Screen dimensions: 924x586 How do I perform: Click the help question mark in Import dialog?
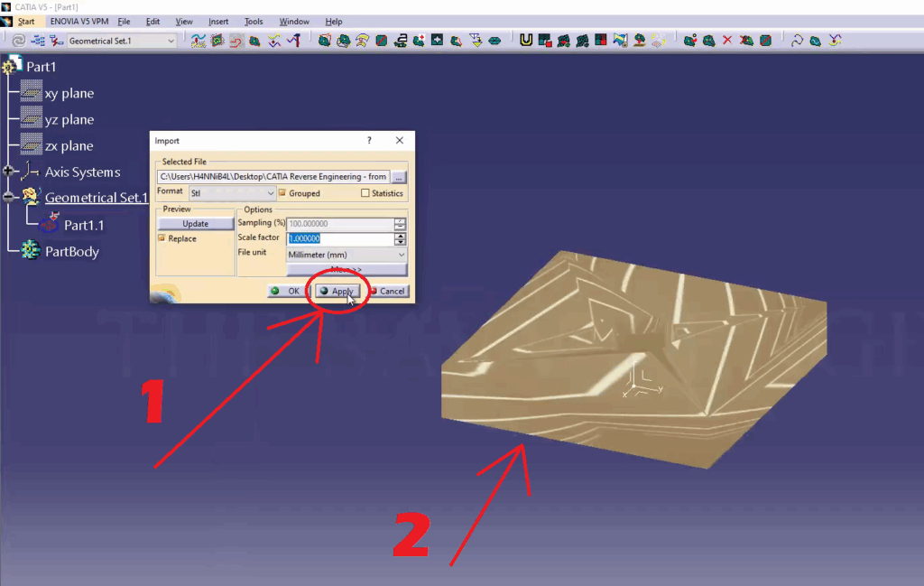[369, 141]
